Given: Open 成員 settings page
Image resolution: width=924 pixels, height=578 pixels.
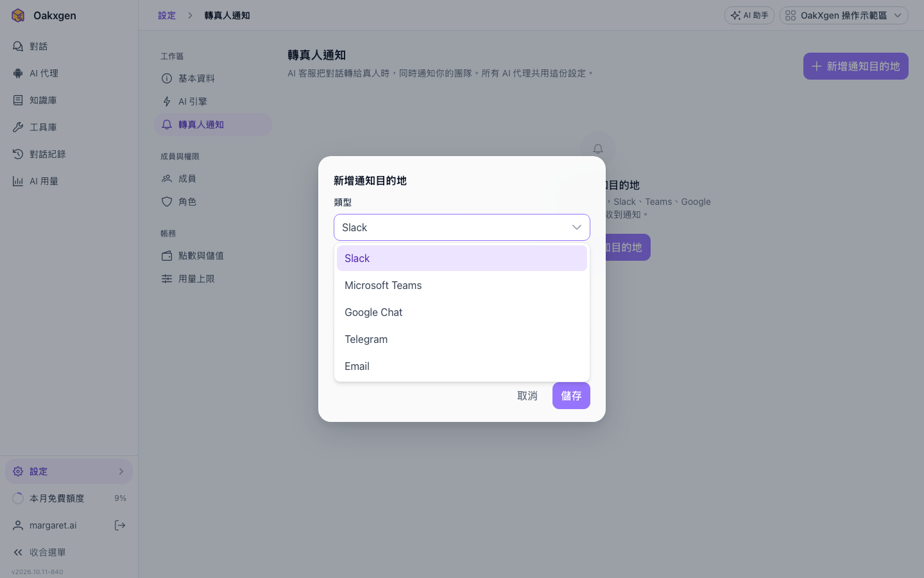Looking at the screenshot, I should (212, 179).
